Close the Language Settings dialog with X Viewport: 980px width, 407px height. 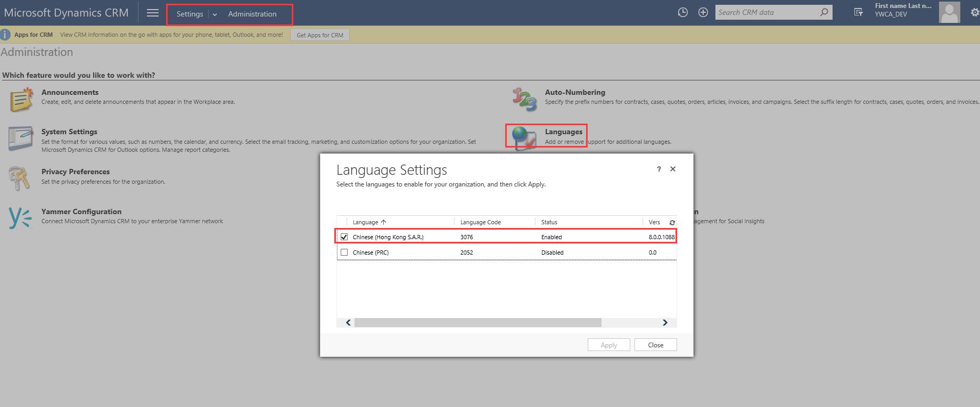point(673,169)
